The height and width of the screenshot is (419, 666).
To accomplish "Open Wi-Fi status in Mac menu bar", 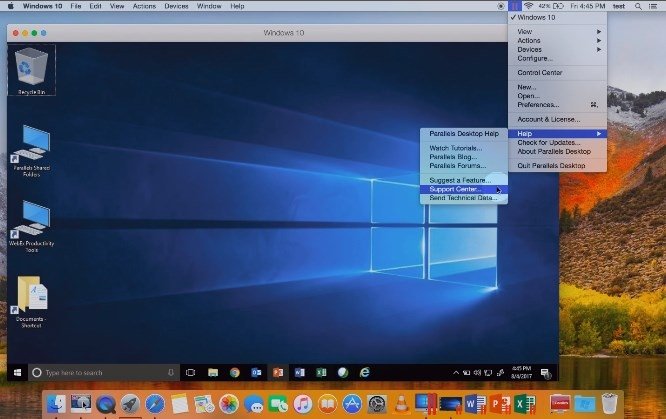I will (528, 6).
